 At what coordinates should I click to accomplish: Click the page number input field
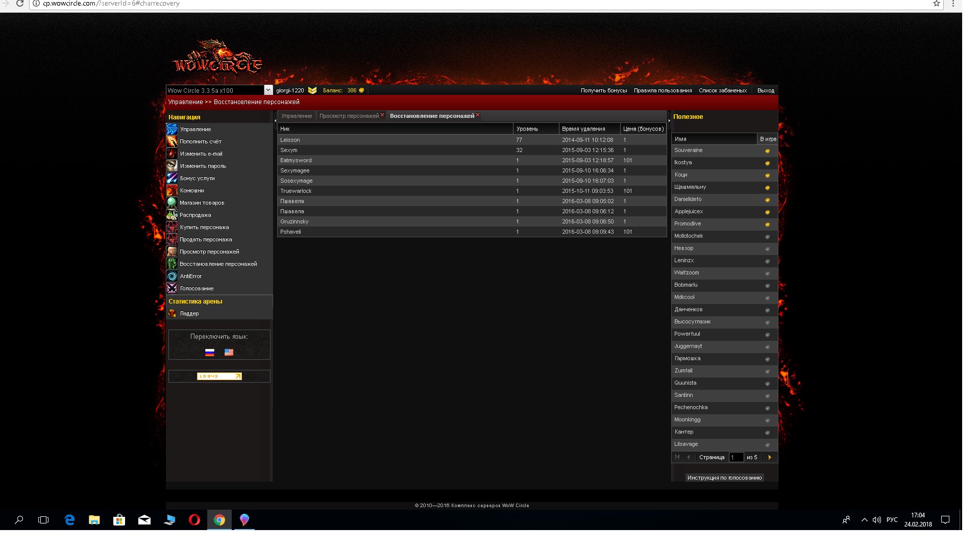point(736,457)
